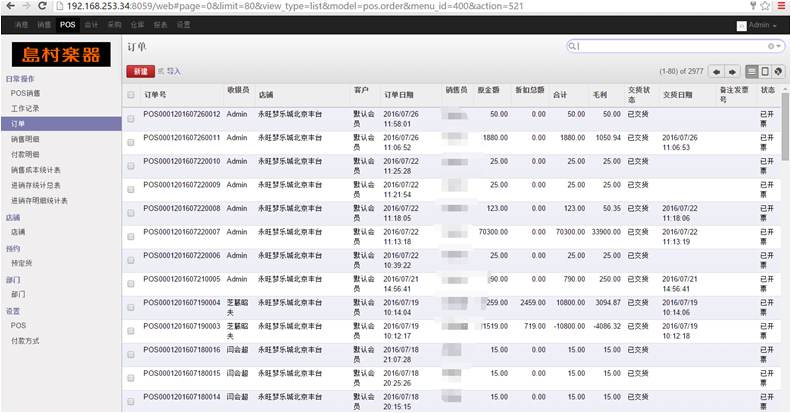This screenshot has height=413, width=791.
Task: Focus the order search input field
Action: tap(674, 46)
